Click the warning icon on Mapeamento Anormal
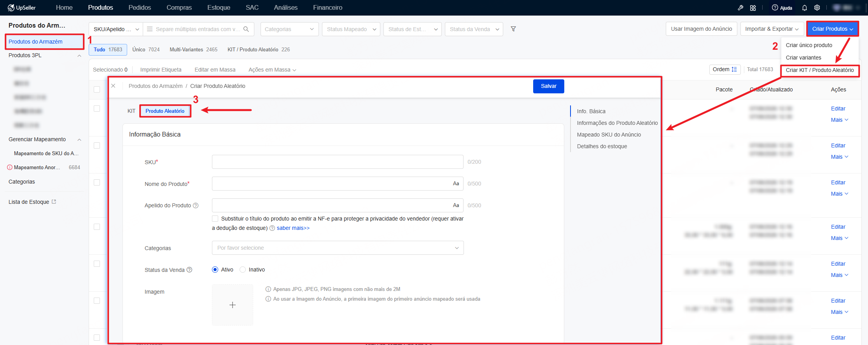The height and width of the screenshot is (345, 868). tap(10, 168)
